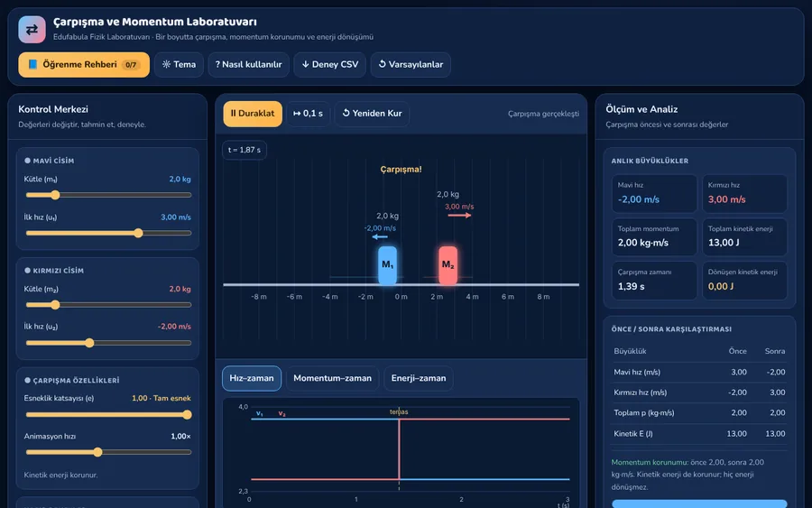Restore defaults with Varsayılanlar button
The image size is (812, 508).
click(411, 65)
